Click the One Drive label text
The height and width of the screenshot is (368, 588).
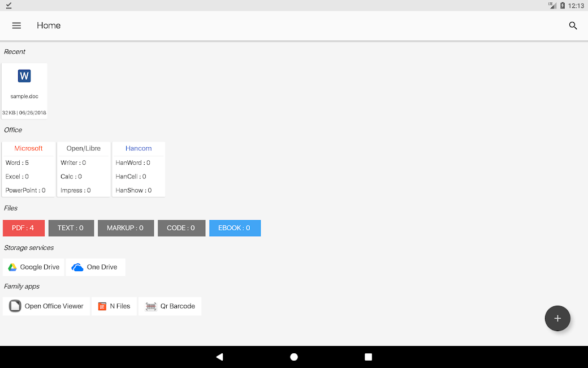102,267
